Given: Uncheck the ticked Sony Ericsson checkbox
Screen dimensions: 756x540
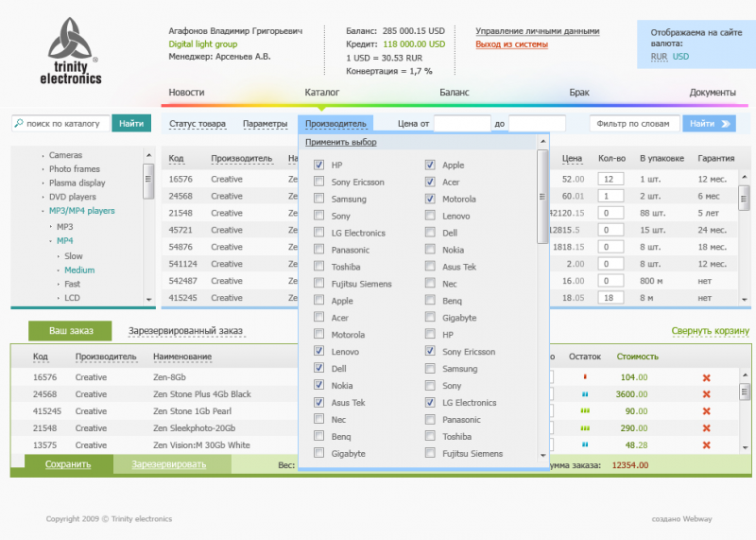Looking at the screenshot, I should click(x=430, y=351).
